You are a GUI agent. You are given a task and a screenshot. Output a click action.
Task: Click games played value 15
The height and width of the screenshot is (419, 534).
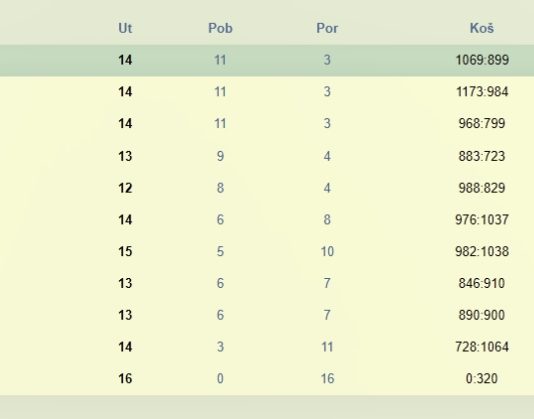coord(125,251)
